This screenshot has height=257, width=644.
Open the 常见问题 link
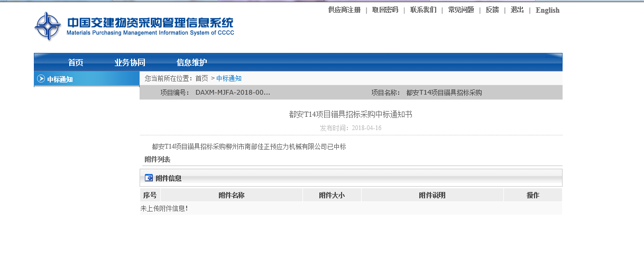tap(461, 10)
